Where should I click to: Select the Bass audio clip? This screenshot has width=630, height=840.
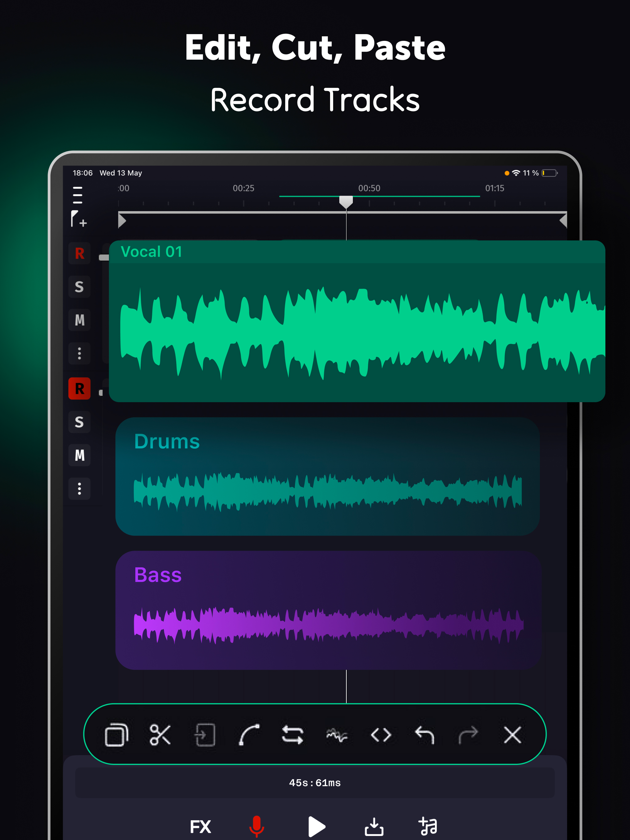[328, 610]
